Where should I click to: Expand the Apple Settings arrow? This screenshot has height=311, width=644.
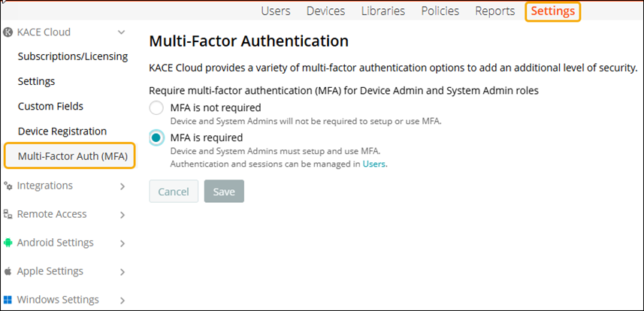coord(122,272)
